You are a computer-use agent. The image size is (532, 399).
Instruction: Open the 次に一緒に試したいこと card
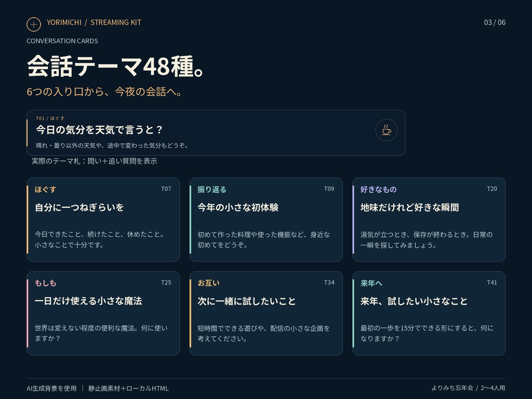266,313
